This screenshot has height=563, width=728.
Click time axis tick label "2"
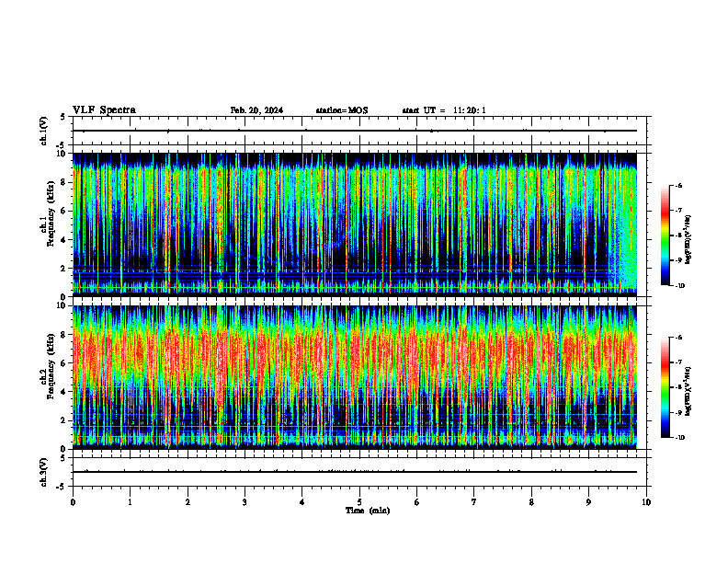click(x=188, y=502)
